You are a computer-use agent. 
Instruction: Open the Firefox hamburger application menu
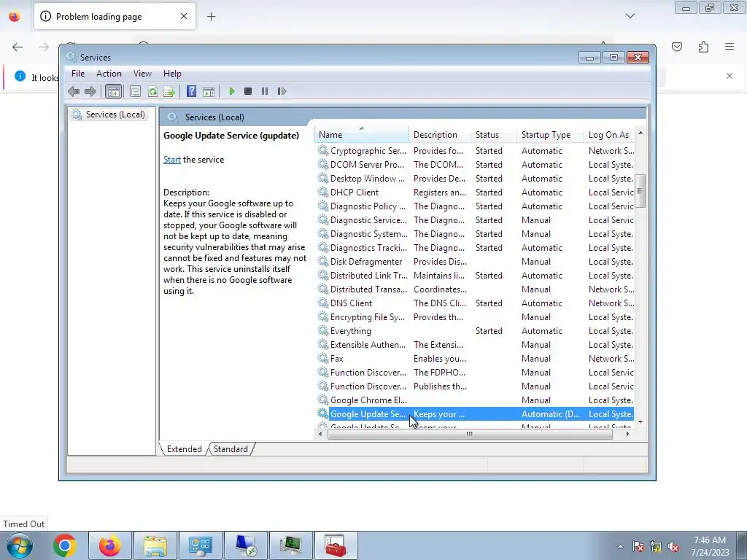point(729,47)
